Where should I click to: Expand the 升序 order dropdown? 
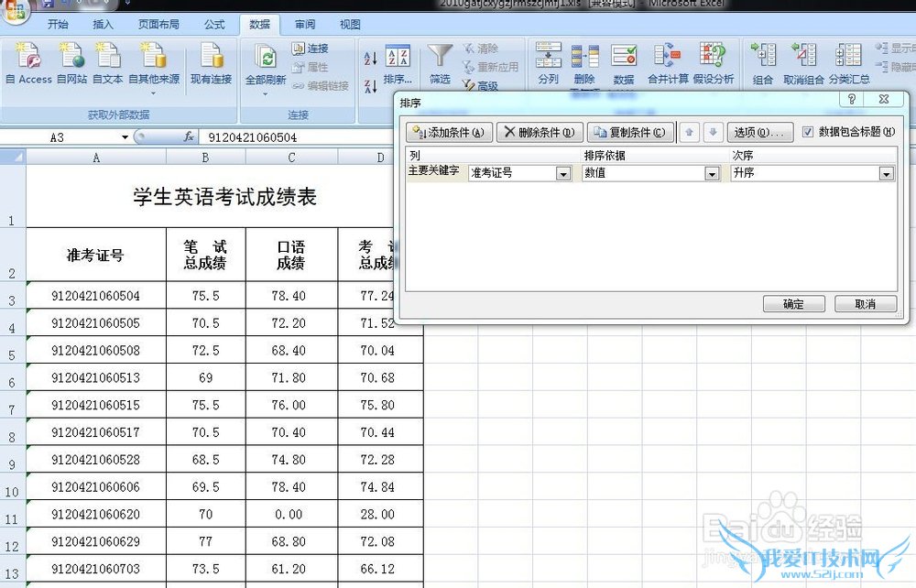point(886,174)
